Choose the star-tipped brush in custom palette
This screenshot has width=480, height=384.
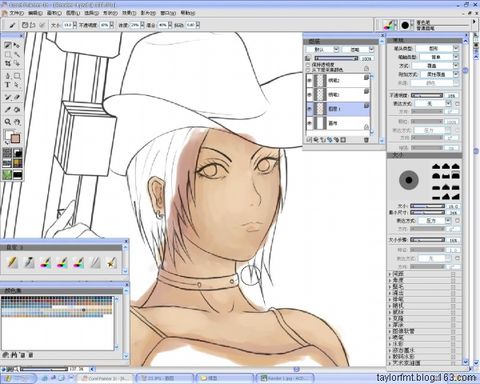(111, 263)
